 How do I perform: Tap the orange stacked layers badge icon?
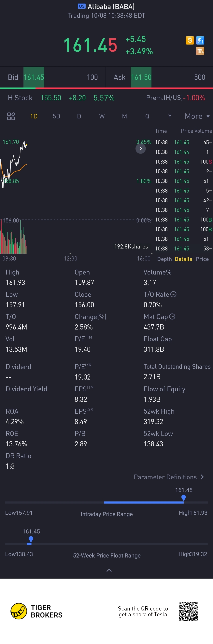click(200, 51)
